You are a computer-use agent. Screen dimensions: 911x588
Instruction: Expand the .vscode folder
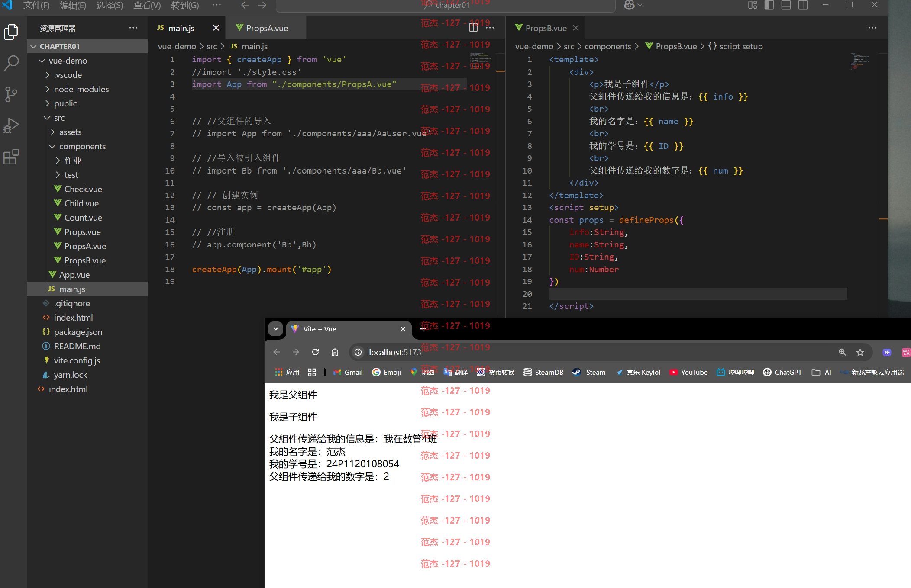click(x=87, y=75)
